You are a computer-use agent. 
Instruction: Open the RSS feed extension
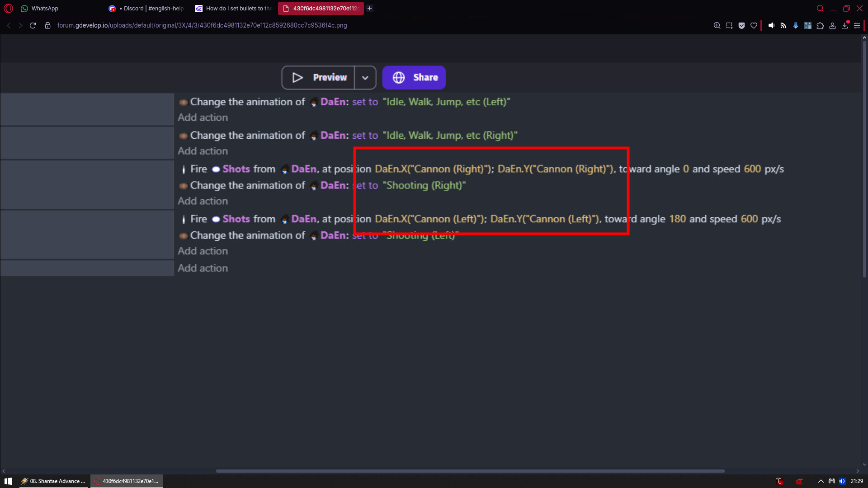783,26
